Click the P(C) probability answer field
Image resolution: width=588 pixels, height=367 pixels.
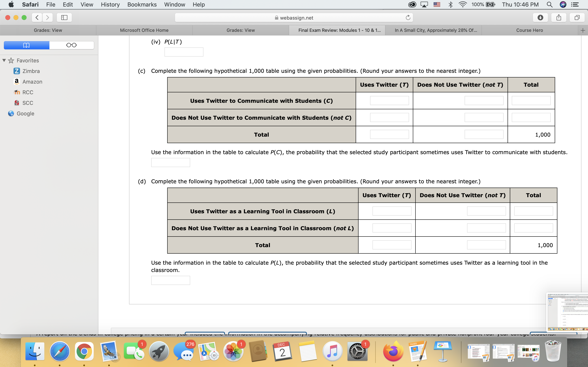tap(170, 162)
